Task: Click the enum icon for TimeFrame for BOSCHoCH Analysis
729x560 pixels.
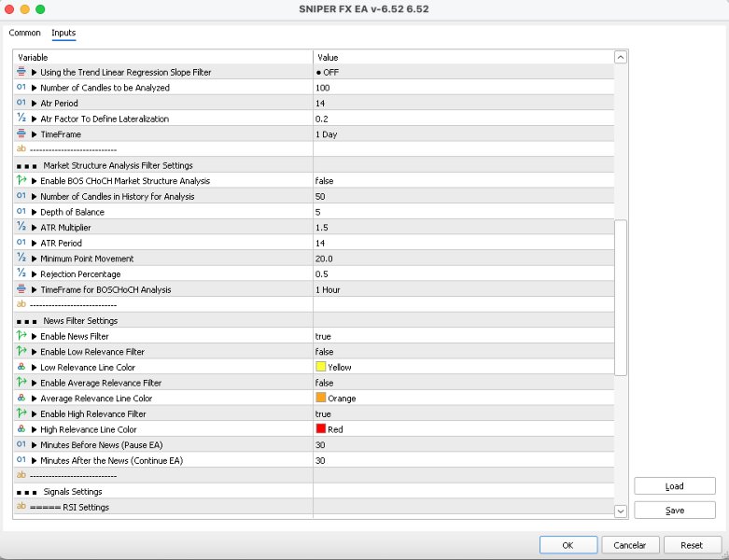Action: [21, 289]
